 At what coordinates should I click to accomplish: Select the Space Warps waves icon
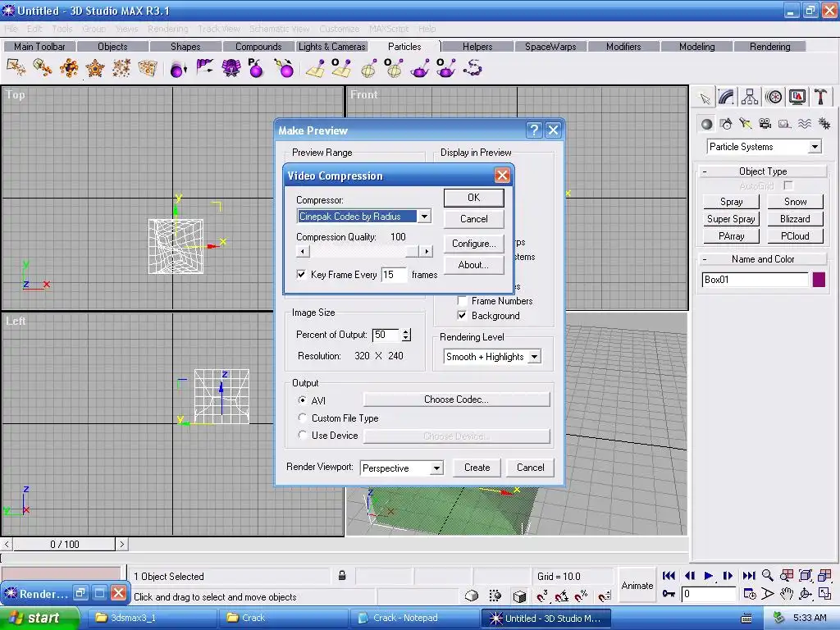tap(804, 125)
